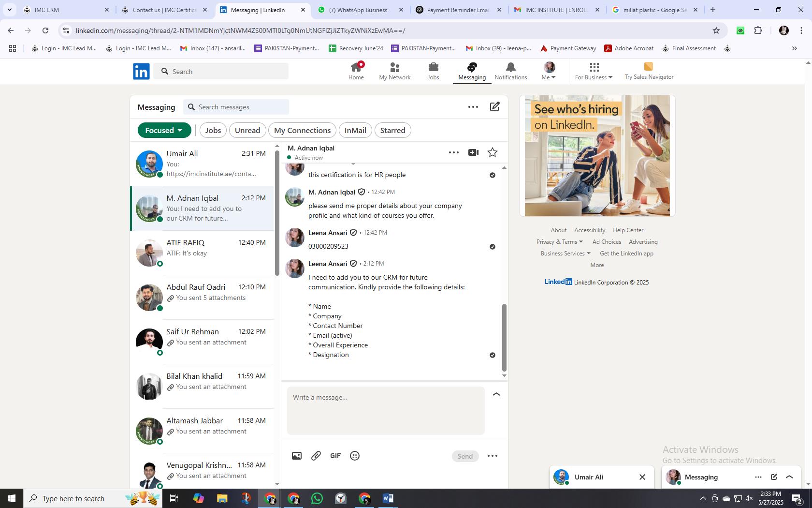Open File Explorer from taskbar
Viewport: 812px width, 508px height.
coord(222,498)
